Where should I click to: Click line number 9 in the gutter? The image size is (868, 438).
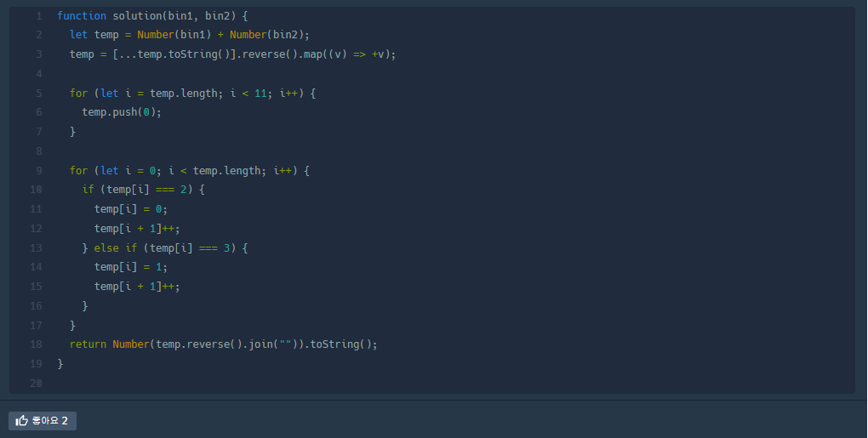point(39,171)
